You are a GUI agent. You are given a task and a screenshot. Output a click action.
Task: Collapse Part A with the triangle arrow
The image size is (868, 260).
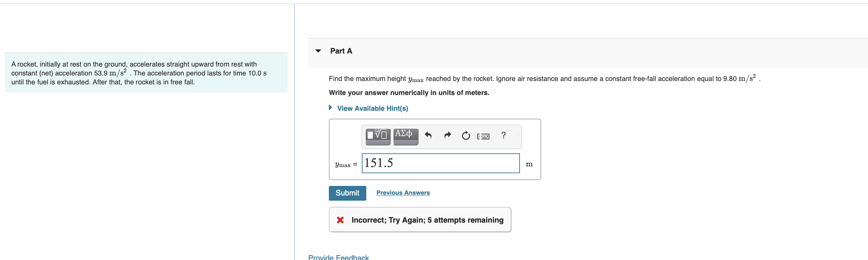(318, 51)
